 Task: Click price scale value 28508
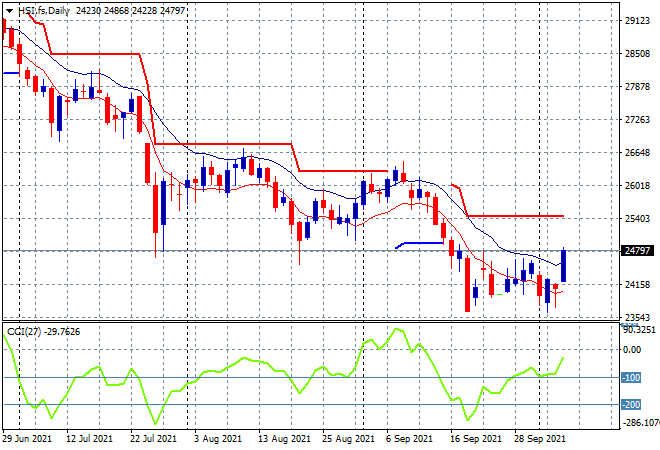[637, 53]
